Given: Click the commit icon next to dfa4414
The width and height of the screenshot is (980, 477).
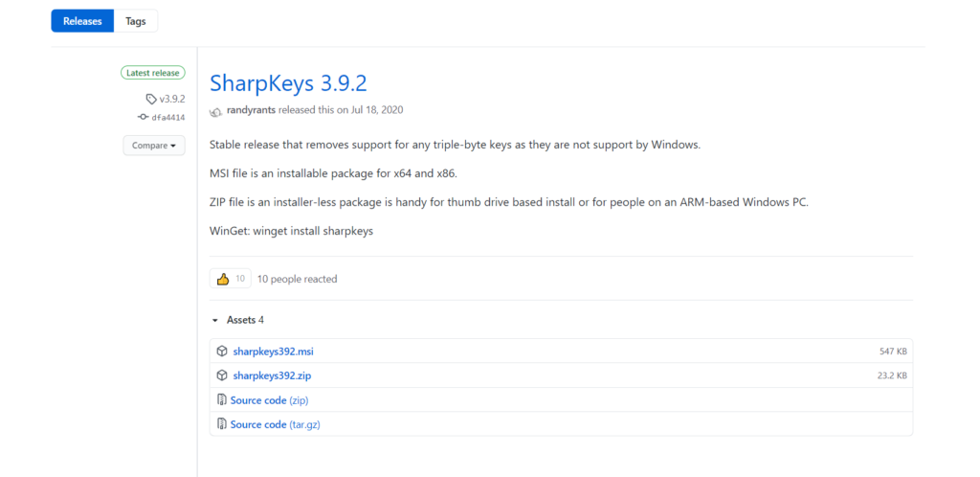Looking at the screenshot, I should coord(144,117).
